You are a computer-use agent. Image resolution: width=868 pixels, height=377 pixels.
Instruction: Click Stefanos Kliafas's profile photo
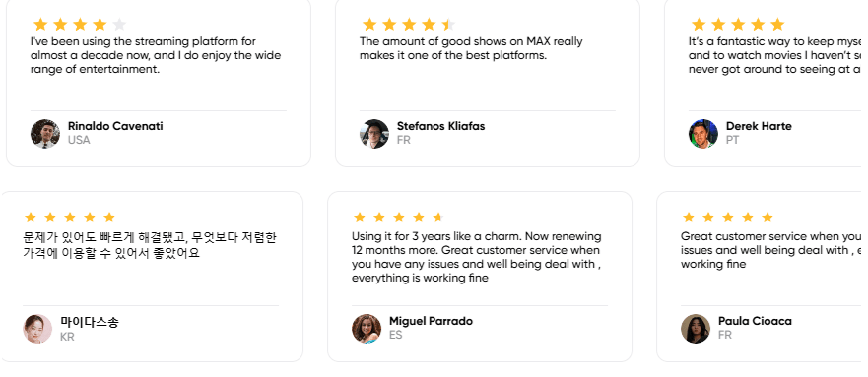pos(374,134)
